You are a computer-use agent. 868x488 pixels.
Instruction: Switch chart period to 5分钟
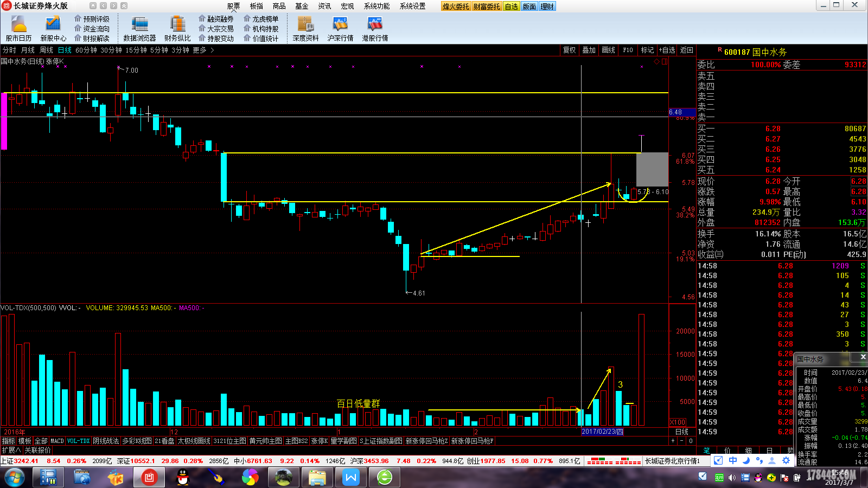tap(159, 50)
